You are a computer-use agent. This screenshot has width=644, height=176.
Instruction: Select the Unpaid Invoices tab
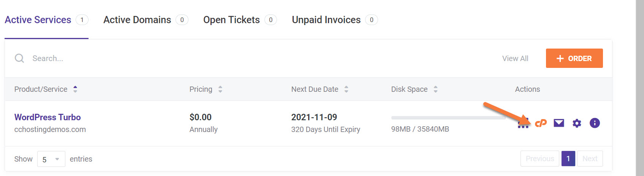(326, 20)
